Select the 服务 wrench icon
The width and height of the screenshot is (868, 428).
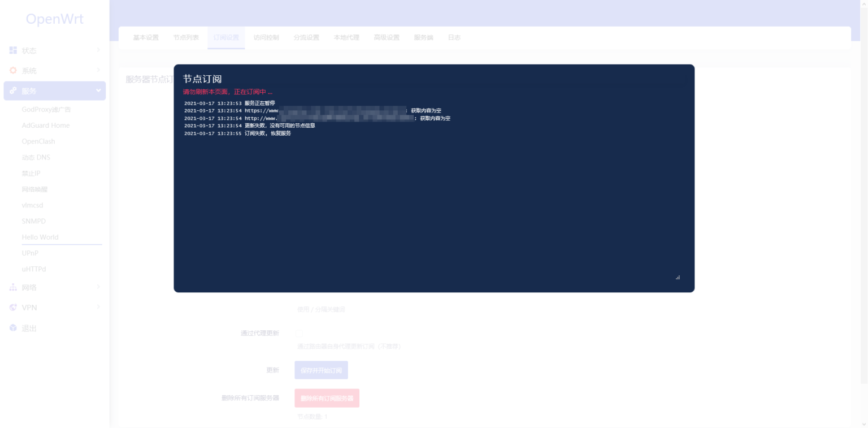(12, 90)
